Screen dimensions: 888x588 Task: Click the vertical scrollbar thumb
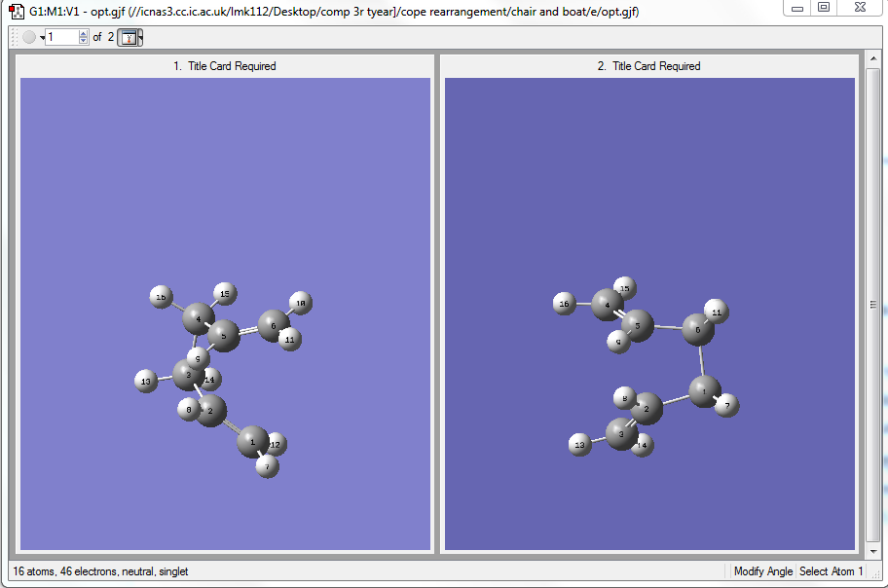tap(872, 305)
